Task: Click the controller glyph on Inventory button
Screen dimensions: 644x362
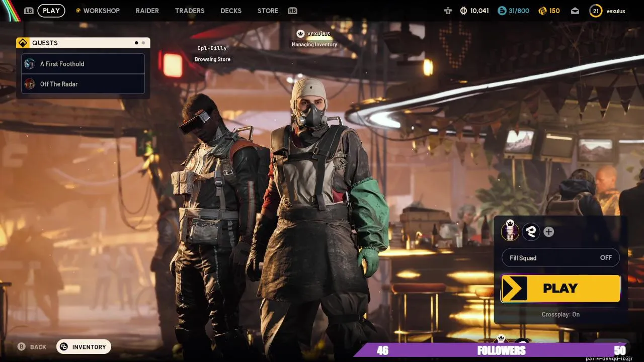Action: click(64, 346)
